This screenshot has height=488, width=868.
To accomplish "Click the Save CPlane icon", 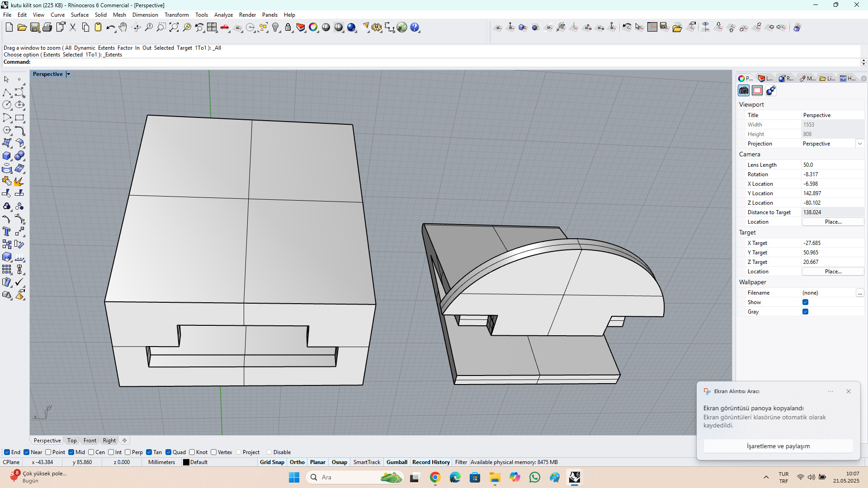I will point(664,28).
